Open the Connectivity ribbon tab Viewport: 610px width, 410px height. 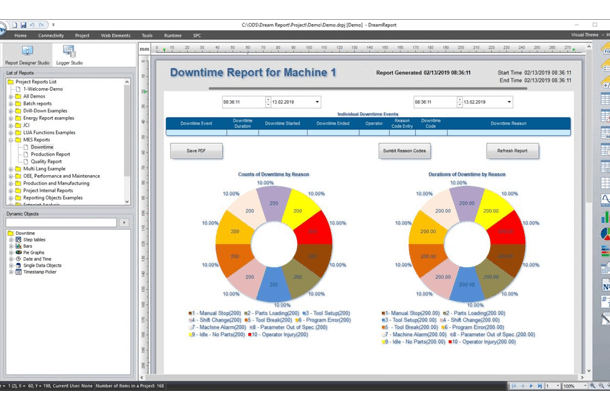[51, 35]
